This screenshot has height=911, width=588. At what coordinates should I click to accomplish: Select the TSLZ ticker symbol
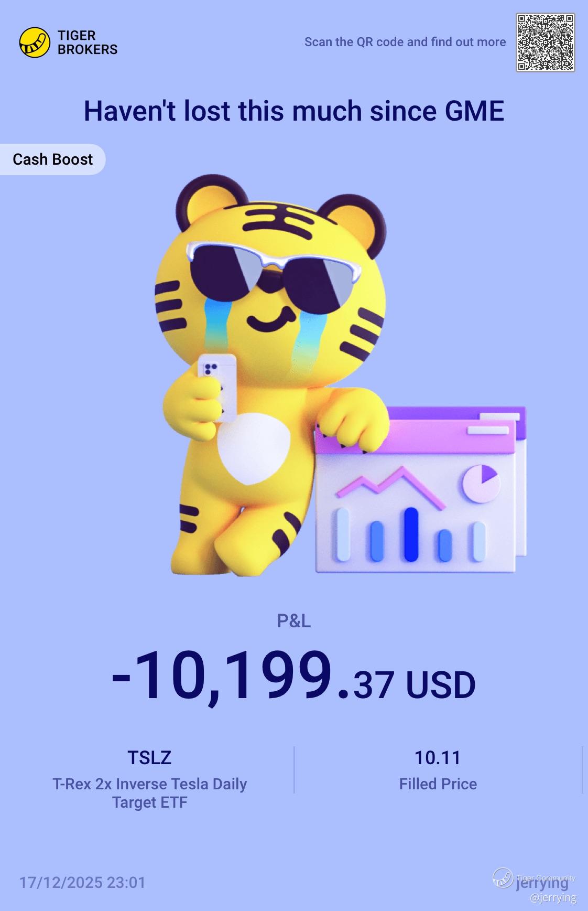pyautogui.click(x=149, y=757)
